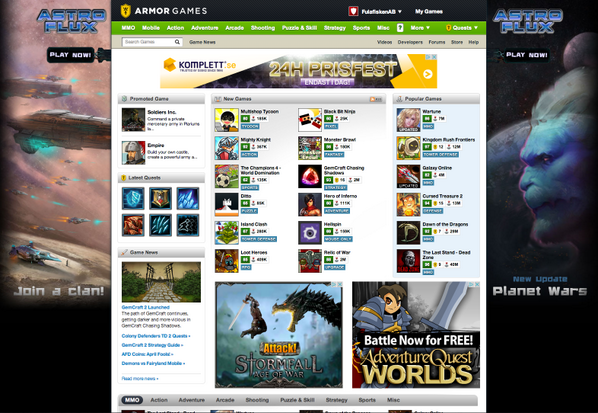Open Dawn of the Dragons icon
The height and width of the screenshot is (413, 598).
point(408,233)
